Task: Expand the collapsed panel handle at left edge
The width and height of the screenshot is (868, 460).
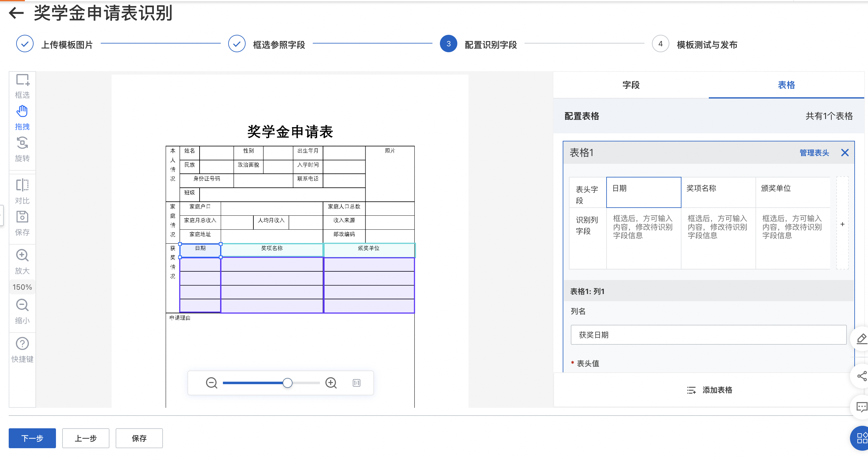Action: pos(1,215)
